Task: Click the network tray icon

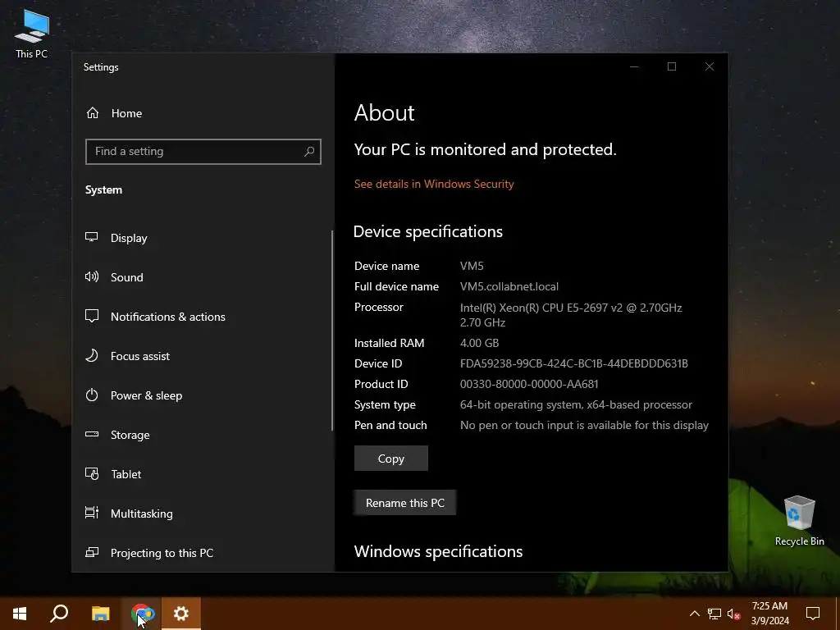Action: click(x=714, y=614)
